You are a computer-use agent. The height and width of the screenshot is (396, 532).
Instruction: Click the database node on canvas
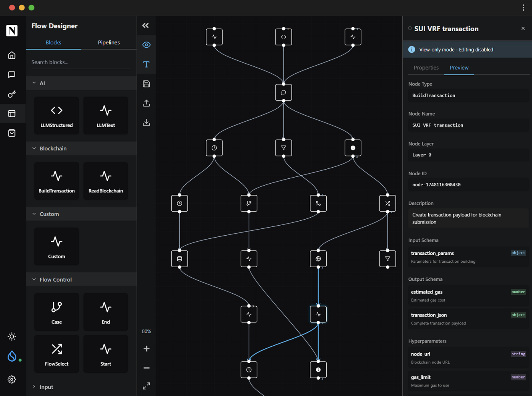179,259
